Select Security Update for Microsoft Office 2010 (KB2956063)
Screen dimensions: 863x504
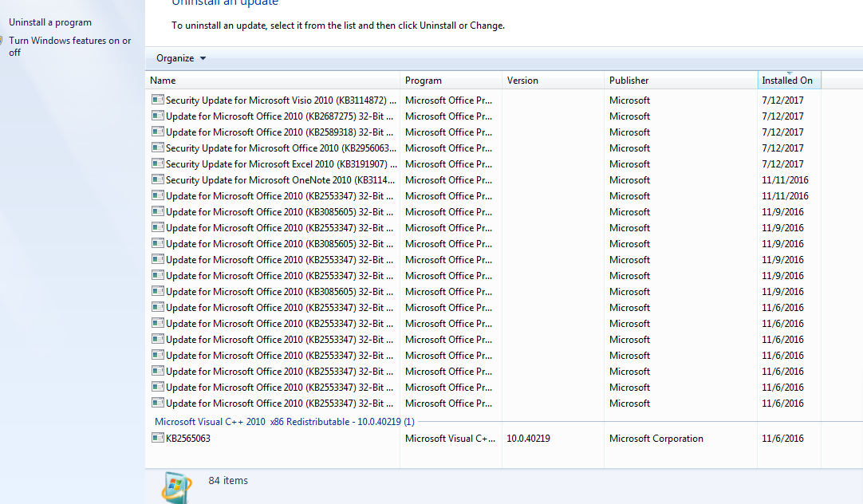(281, 148)
